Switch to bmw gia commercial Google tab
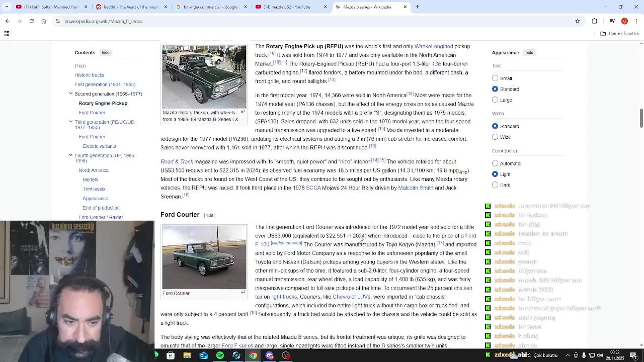 [211, 7]
